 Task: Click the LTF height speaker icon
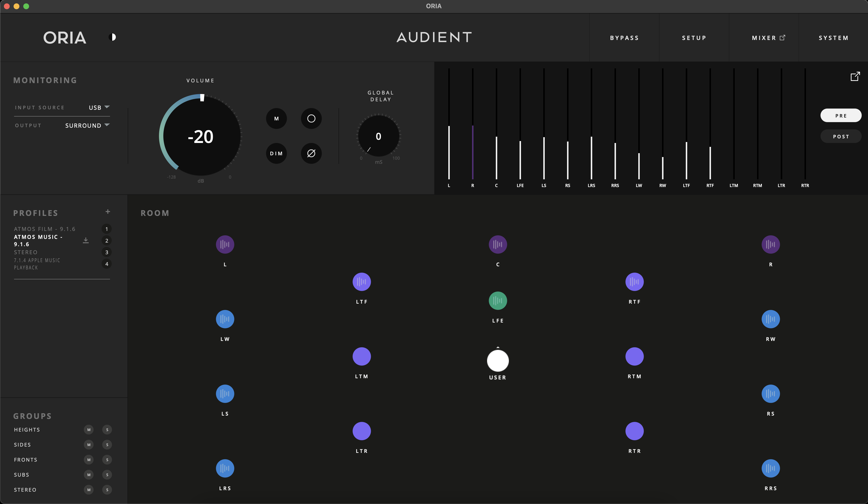click(x=362, y=282)
